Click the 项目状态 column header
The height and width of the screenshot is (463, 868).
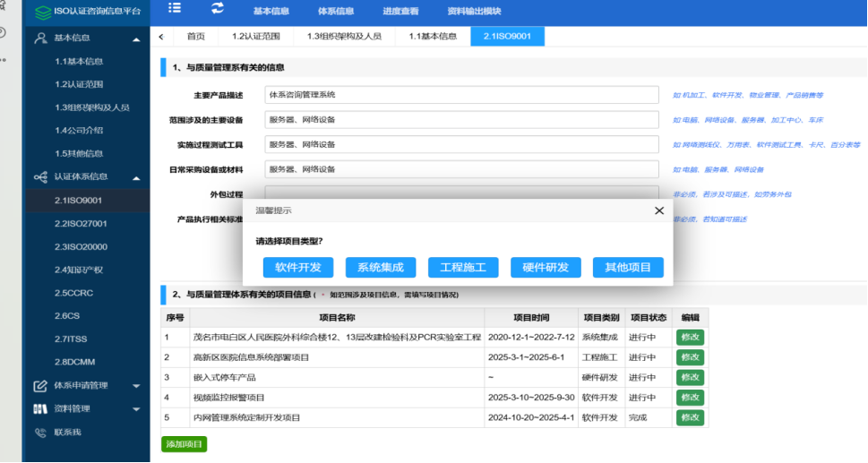click(649, 318)
